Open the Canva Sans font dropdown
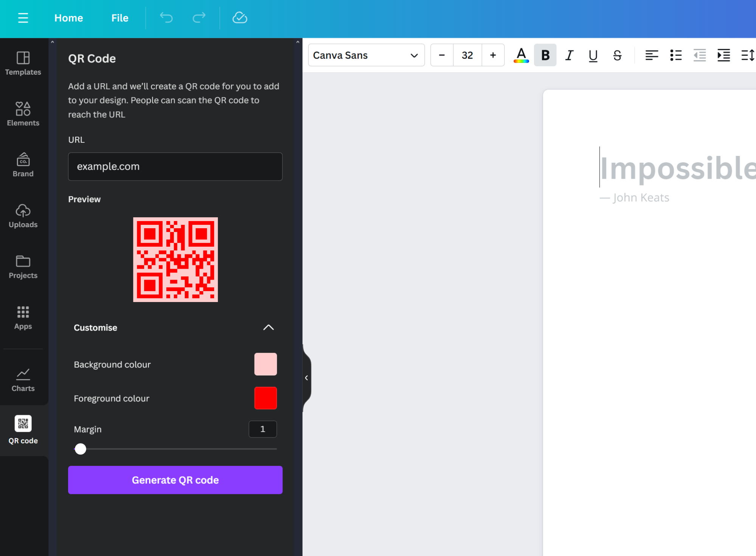This screenshot has width=756, height=556. (366, 55)
